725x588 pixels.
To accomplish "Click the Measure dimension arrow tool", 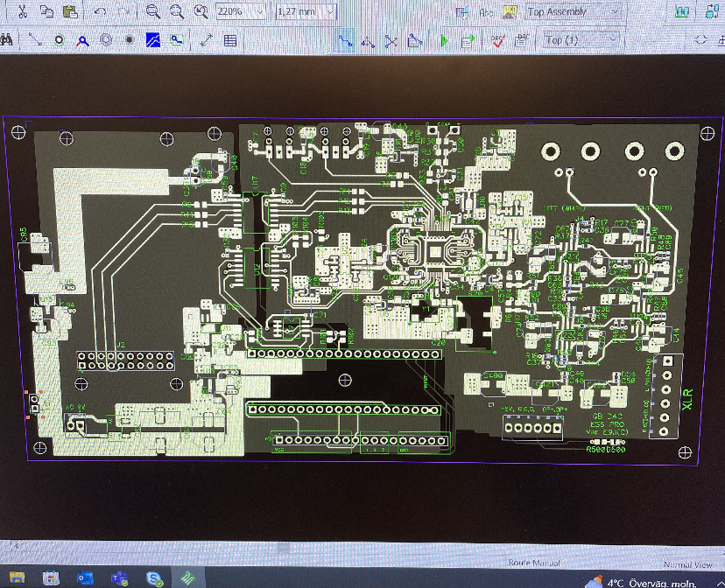I will [207, 39].
